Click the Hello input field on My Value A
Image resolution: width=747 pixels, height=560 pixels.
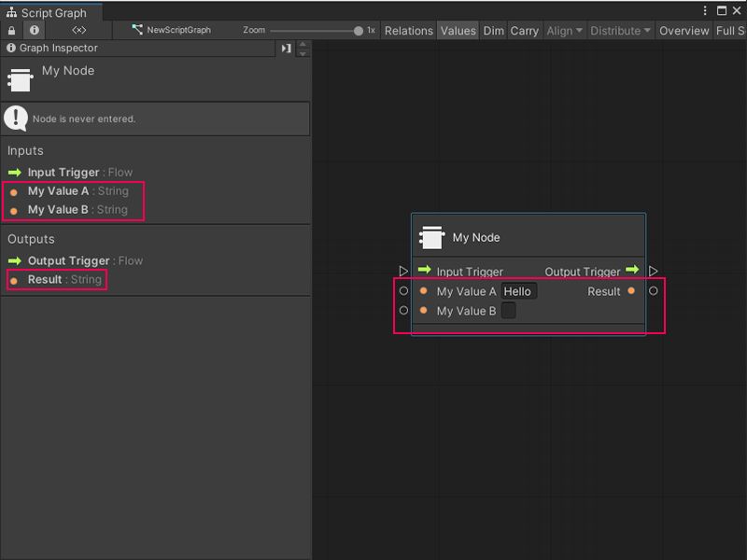(x=521, y=290)
